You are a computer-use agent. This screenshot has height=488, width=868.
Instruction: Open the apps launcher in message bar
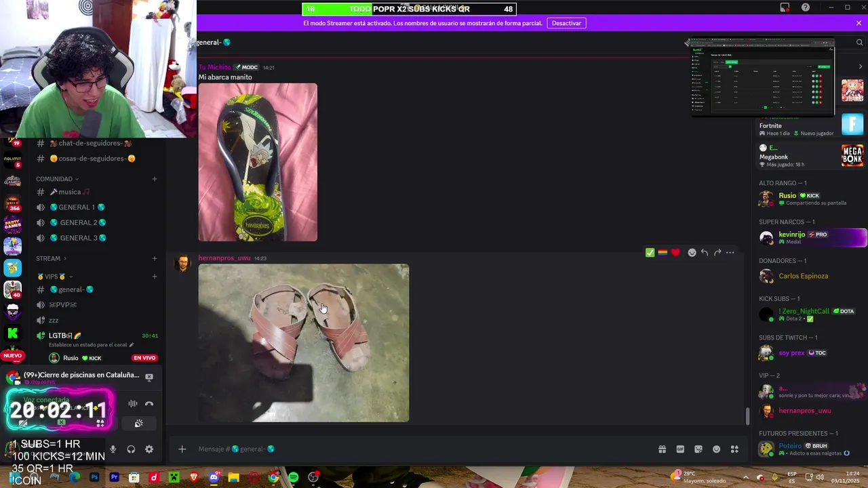(x=734, y=449)
